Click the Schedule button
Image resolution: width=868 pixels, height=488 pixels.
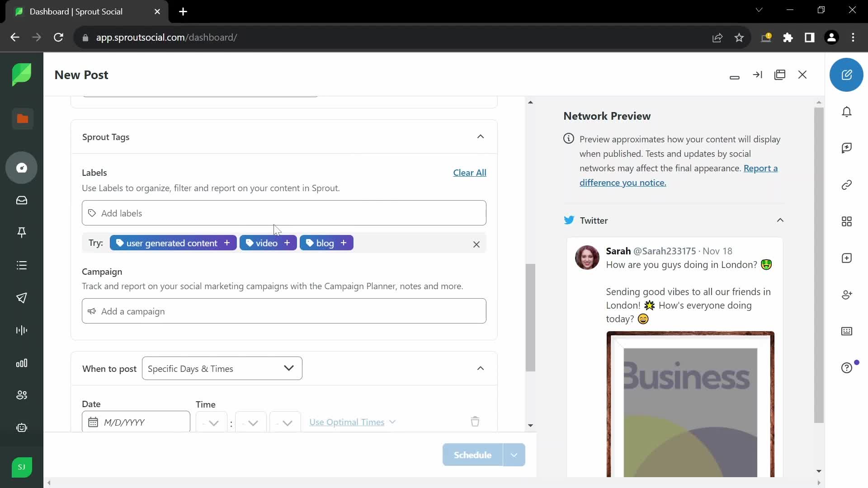pyautogui.click(x=472, y=455)
